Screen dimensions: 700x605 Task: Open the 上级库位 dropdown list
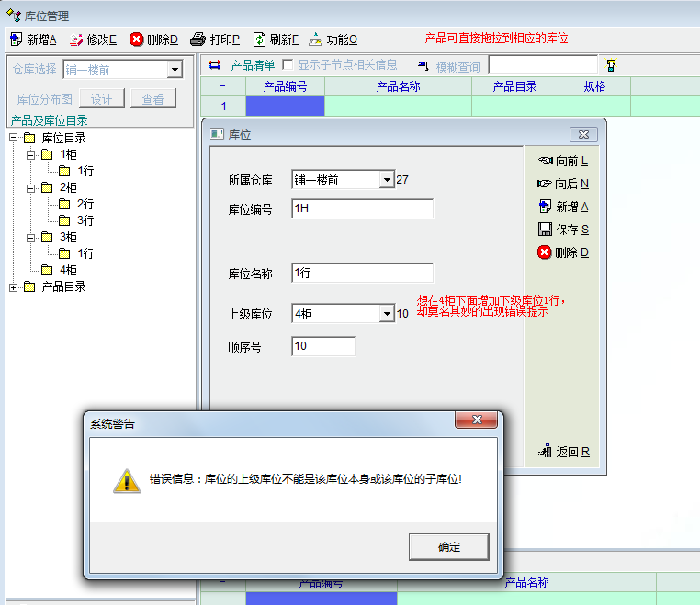pos(387,314)
